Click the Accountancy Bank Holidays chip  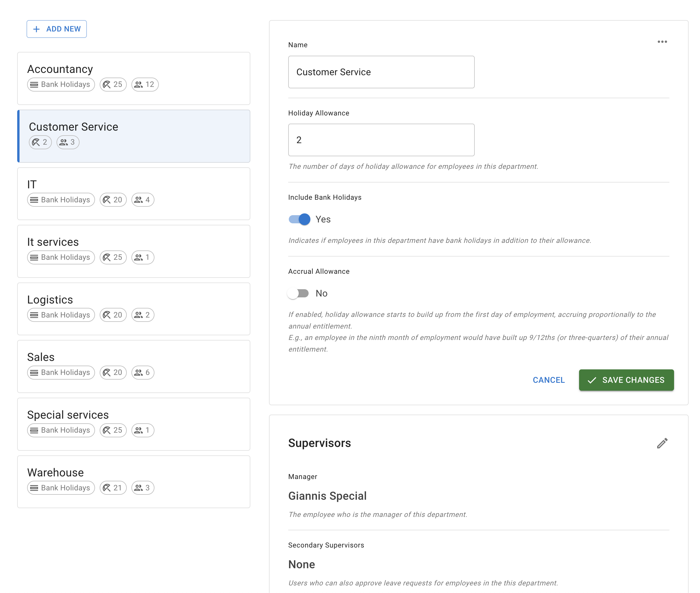(61, 84)
